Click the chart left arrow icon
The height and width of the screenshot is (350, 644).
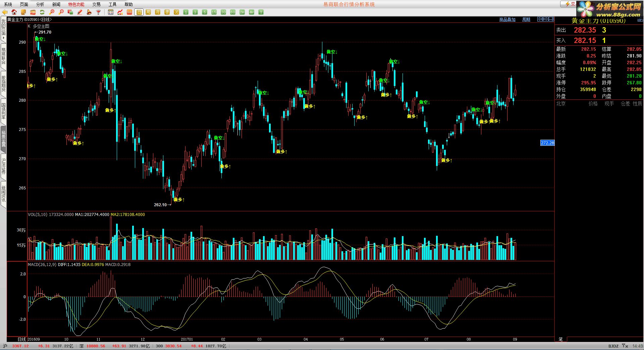point(540,19)
